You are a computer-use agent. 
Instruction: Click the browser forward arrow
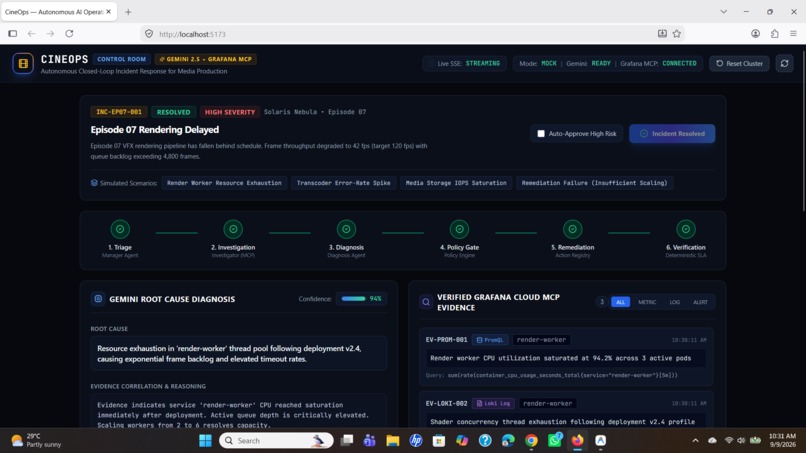point(50,33)
